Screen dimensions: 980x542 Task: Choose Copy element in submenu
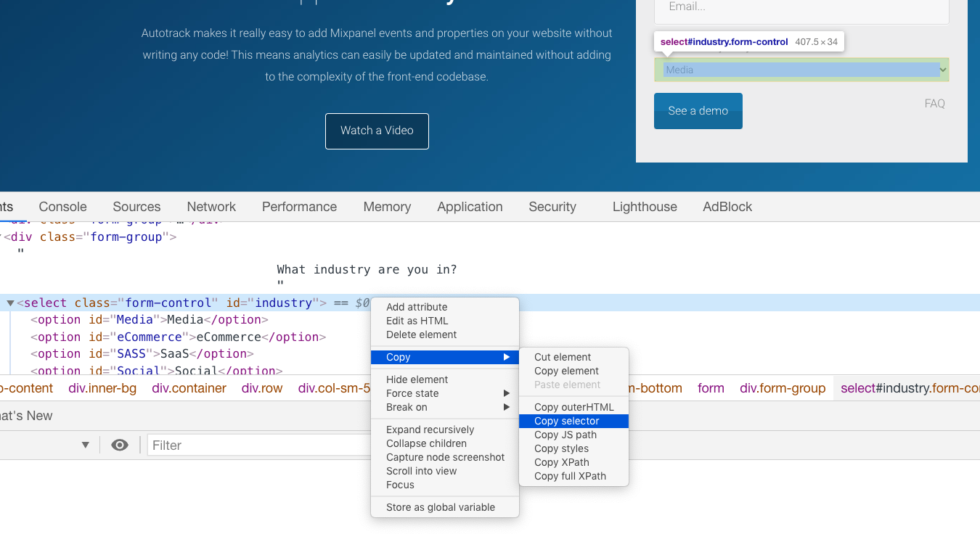click(573, 371)
